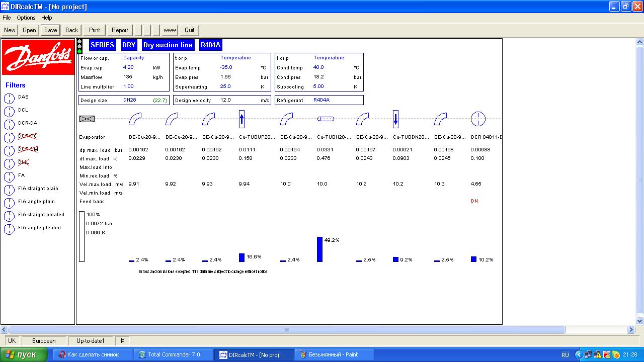Screen dimensions: 644x362
Task: Open the File menu
Action: [7, 18]
